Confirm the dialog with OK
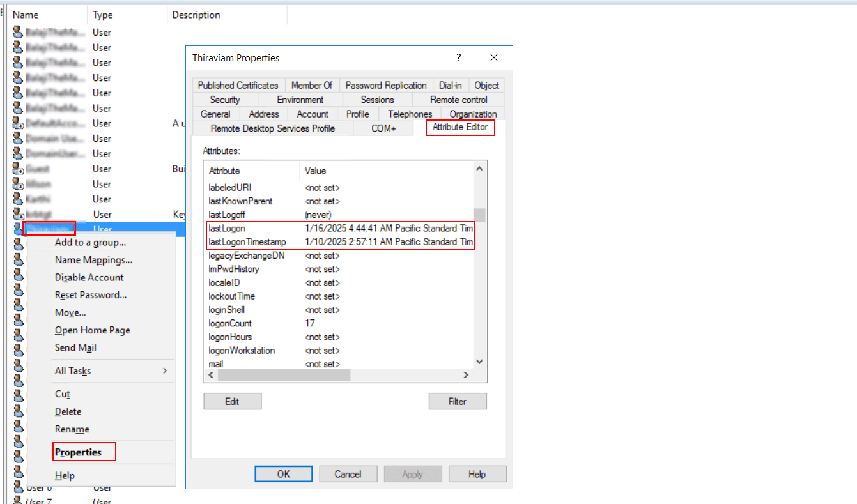 pyautogui.click(x=283, y=474)
